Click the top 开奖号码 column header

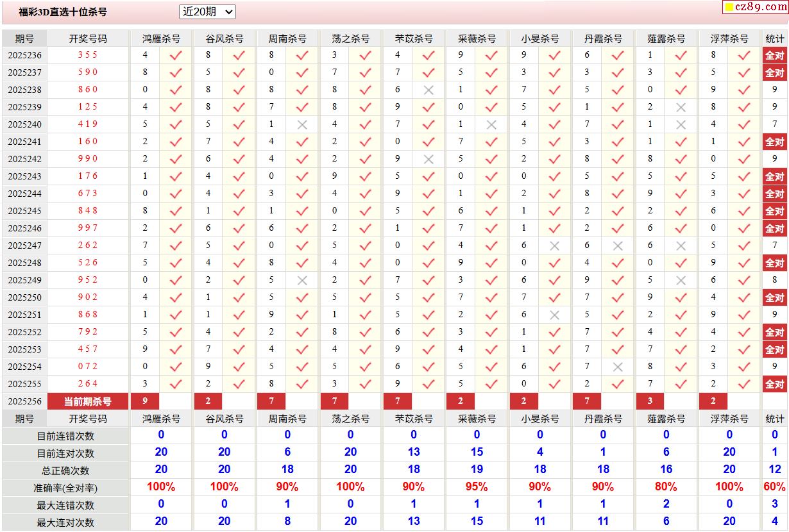[x=88, y=38]
